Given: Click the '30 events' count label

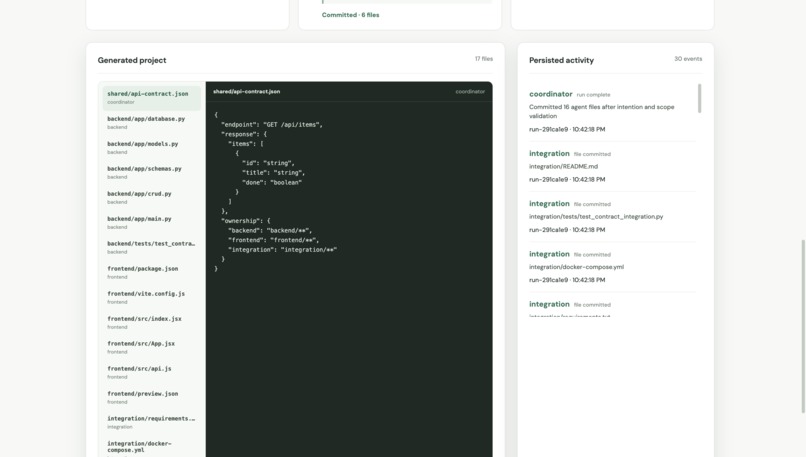Looking at the screenshot, I should [x=688, y=59].
